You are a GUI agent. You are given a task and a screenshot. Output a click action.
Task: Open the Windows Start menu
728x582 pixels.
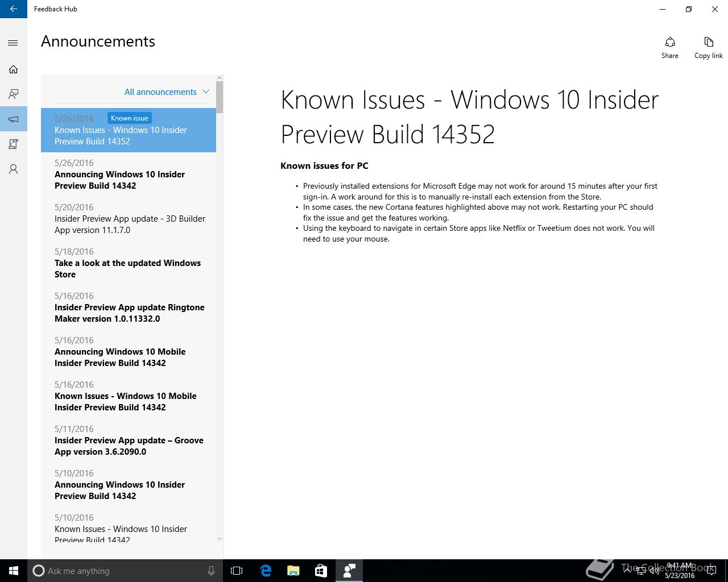pos(14,571)
